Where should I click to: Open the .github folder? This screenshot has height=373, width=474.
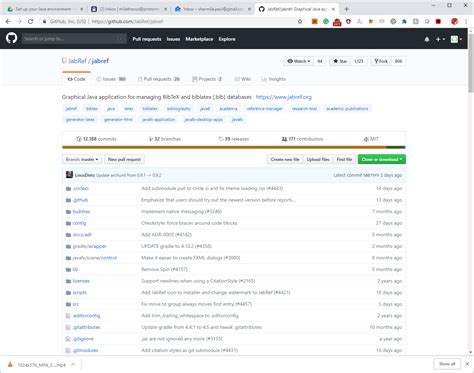click(x=80, y=200)
